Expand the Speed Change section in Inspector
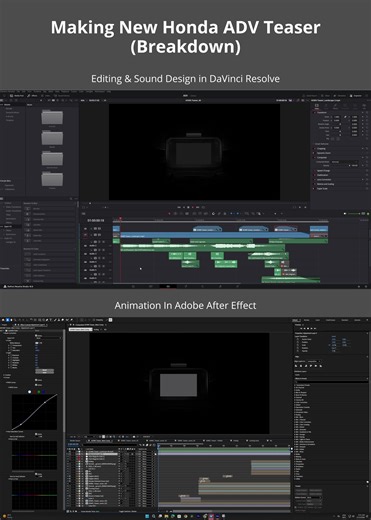This screenshot has height=520, width=371. coord(323,171)
